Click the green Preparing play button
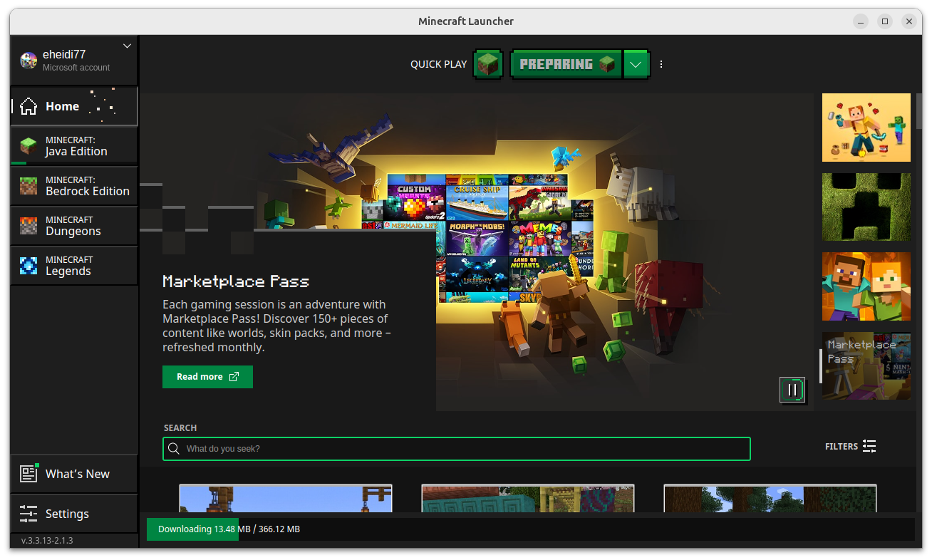The height and width of the screenshot is (560, 932). 566,64
